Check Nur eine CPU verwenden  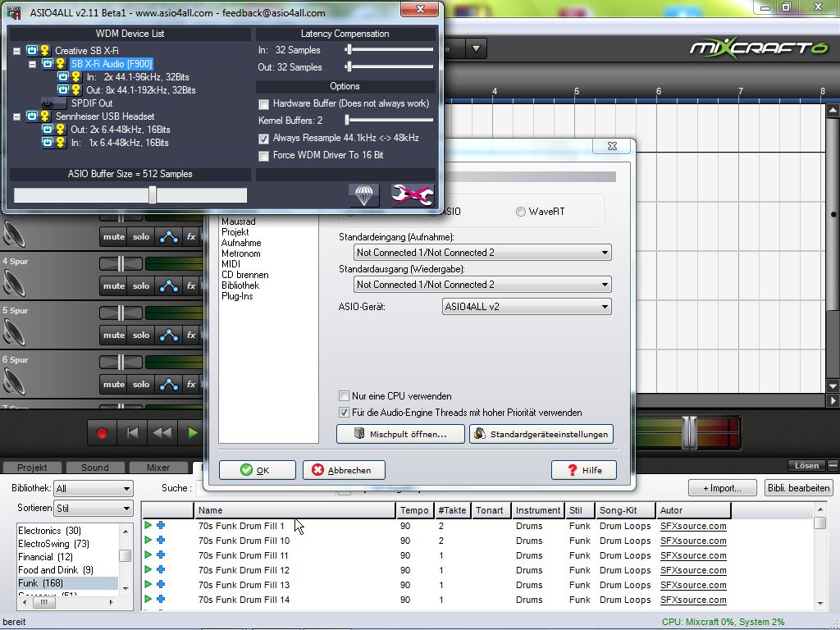point(344,396)
